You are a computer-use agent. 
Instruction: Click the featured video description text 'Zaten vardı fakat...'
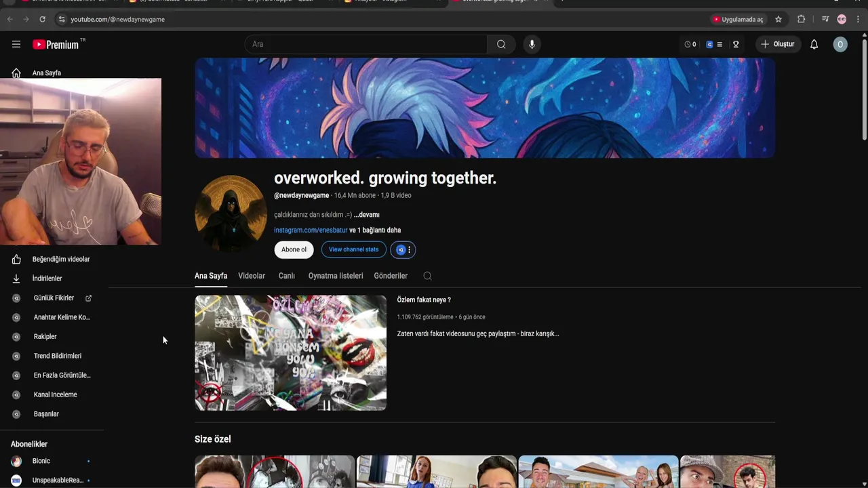click(477, 333)
